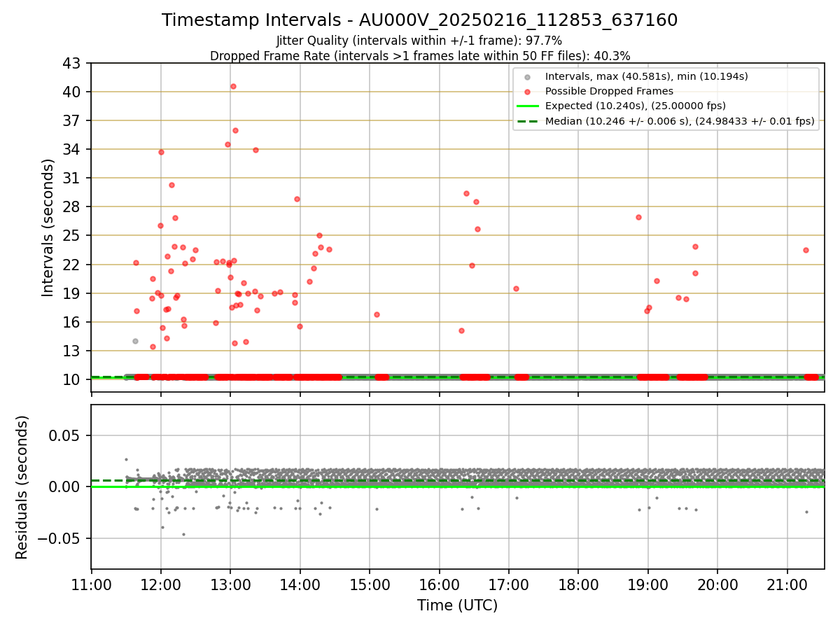The height and width of the screenshot is (630, 840).
Task: Click the red point near 18:50 at 27 seconds
Action: pos(638,217)
